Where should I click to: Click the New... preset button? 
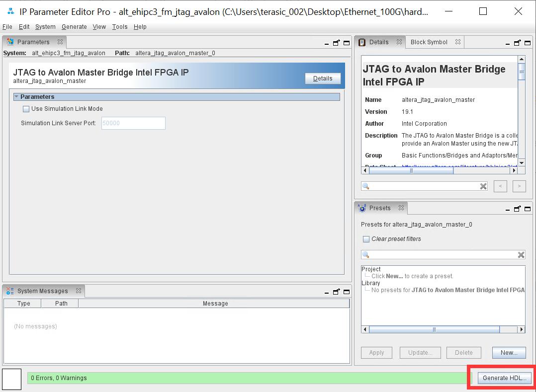click(x=509, y=352)
